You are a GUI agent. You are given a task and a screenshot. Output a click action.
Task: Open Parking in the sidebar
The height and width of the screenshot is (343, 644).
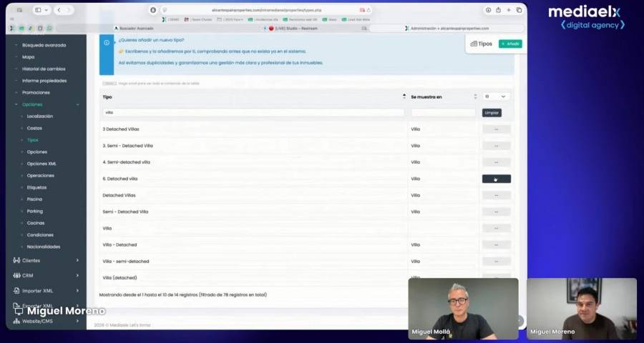pos(35,211)
